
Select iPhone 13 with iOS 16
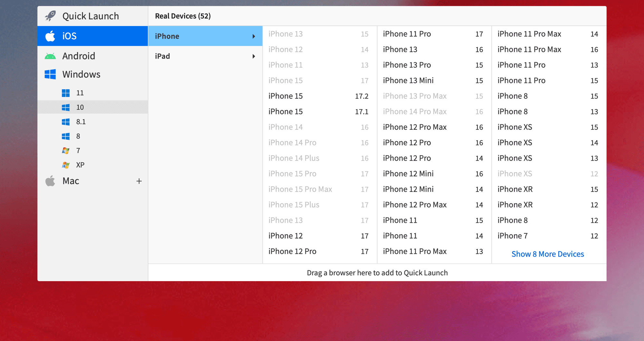434,49
